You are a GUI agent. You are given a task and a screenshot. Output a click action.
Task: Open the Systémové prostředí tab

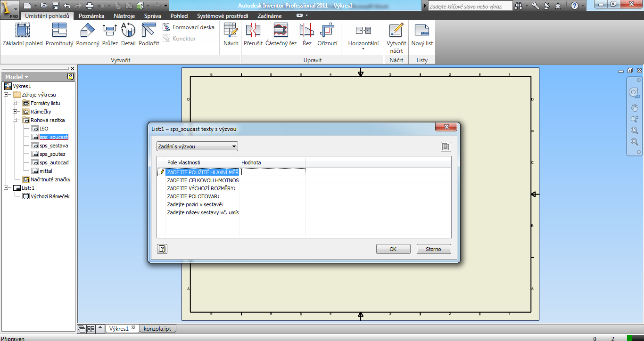coord(223,16)
